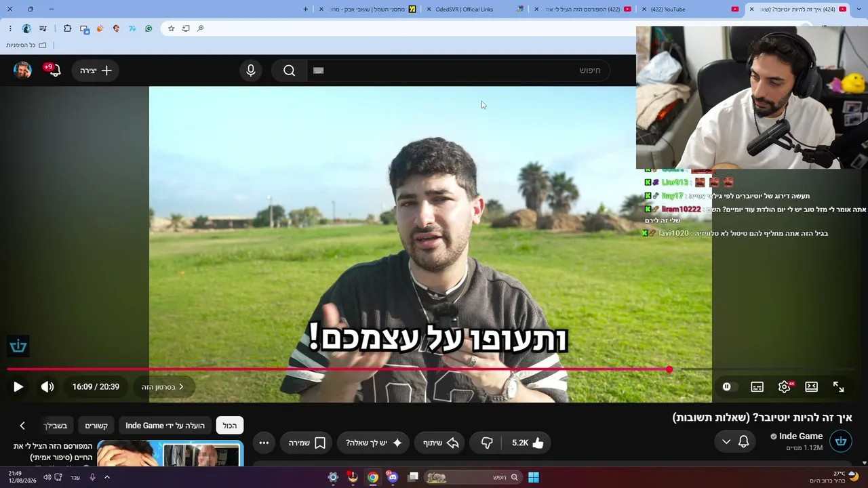Open Chrome extensions puzzle icon

pos(67,28)
